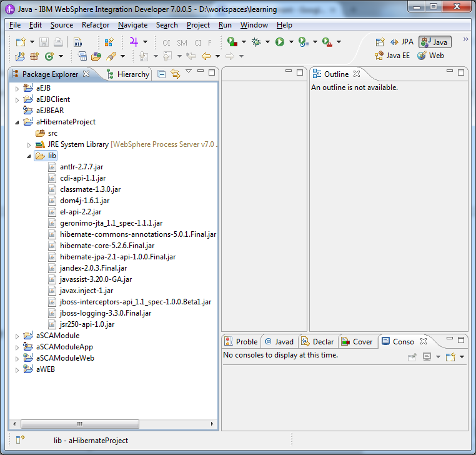The width and height of the screenshot is (476, 455).
Task: Click the yellow Back arrow icon
Action: coord(206,56)
